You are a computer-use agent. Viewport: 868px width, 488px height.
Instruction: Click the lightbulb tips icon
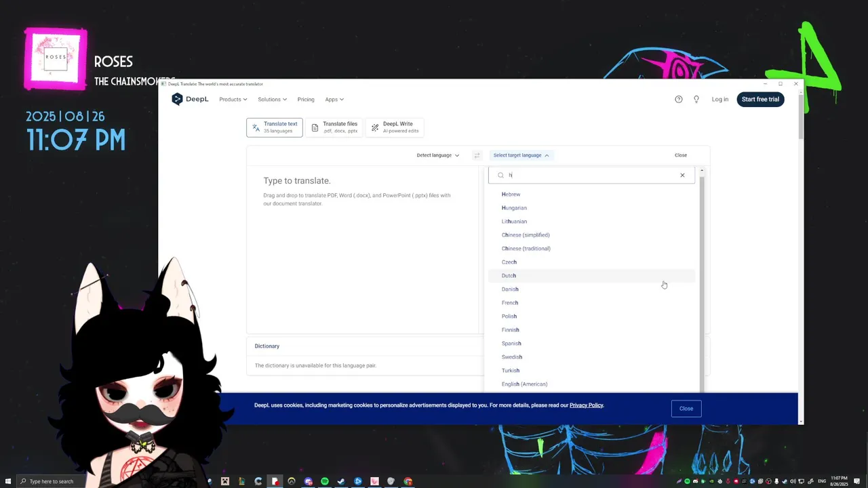tap(696, 99)
